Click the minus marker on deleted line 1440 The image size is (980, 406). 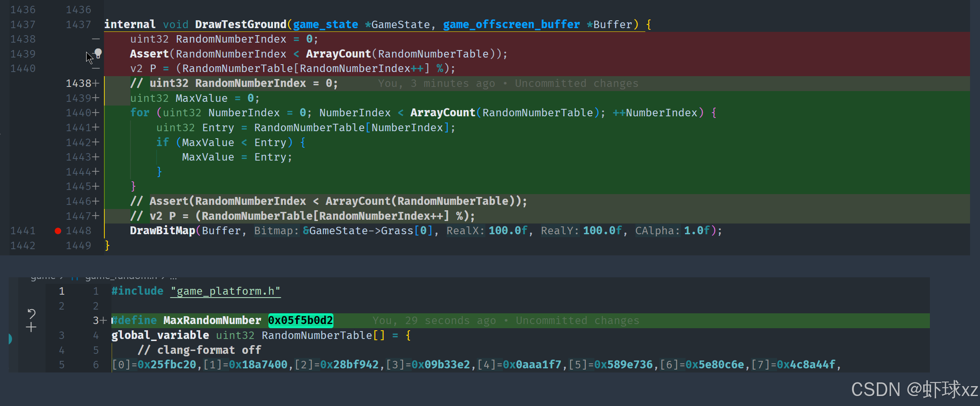[96, 68]
